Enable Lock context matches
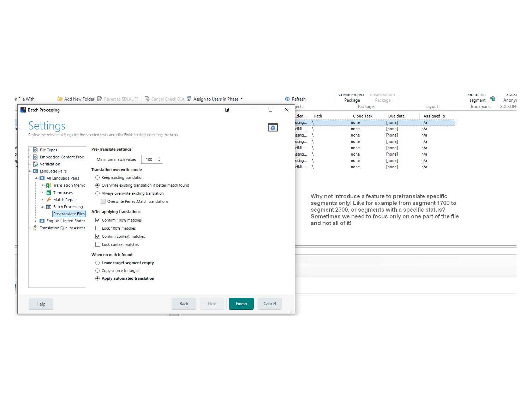 98,244
